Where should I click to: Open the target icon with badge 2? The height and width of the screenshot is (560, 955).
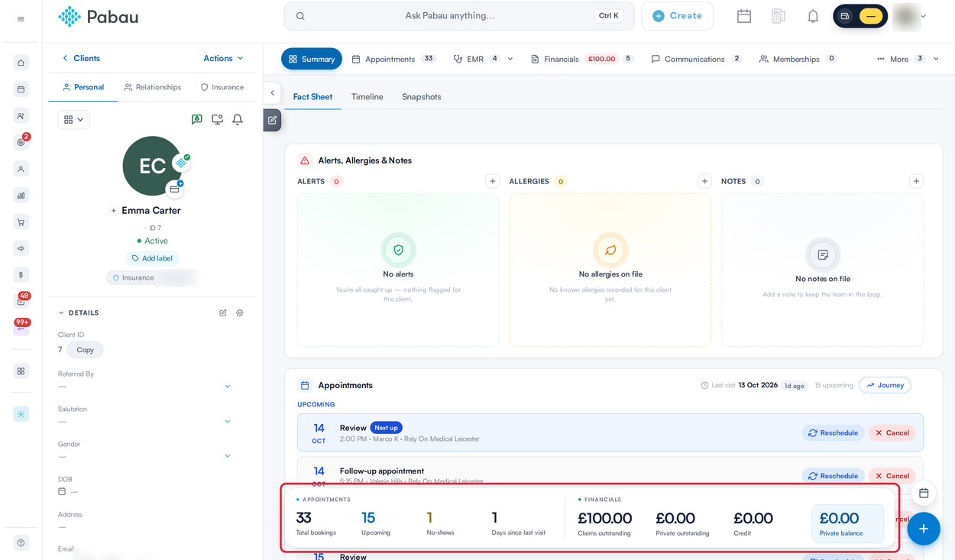(x=21, y=142)
